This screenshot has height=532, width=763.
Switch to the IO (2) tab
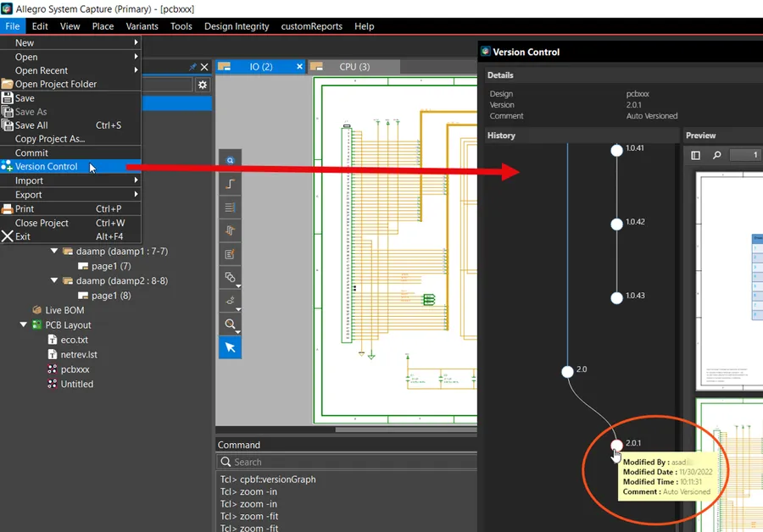point(261,67)
